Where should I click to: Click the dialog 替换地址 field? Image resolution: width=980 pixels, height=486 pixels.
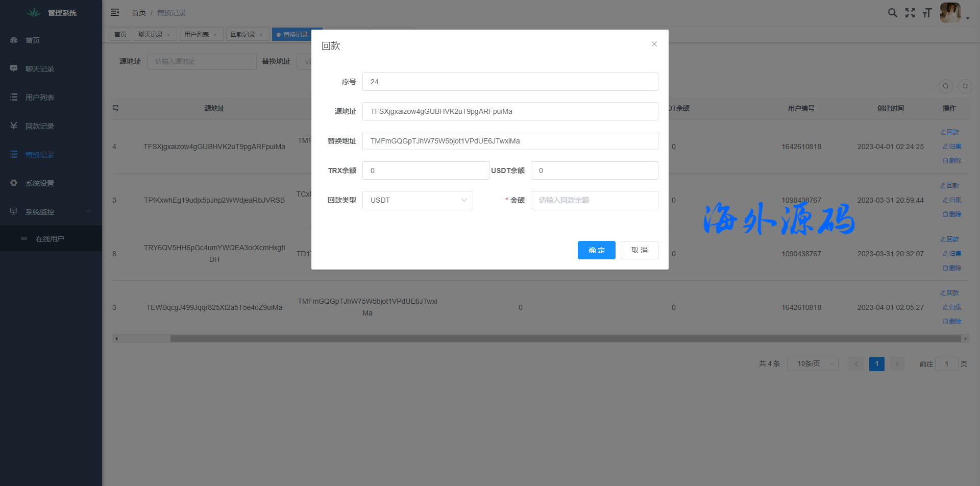point(510,141)
